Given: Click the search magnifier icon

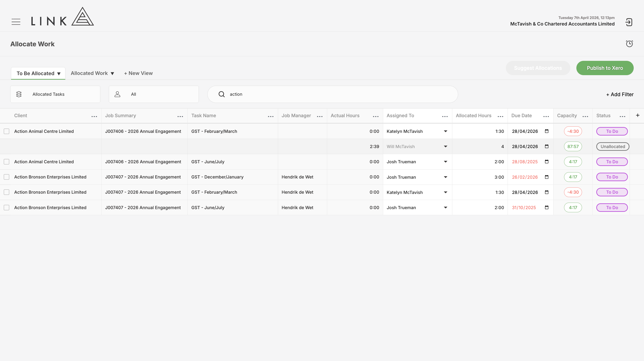Looking at the screenshot, I should point(221,94).
